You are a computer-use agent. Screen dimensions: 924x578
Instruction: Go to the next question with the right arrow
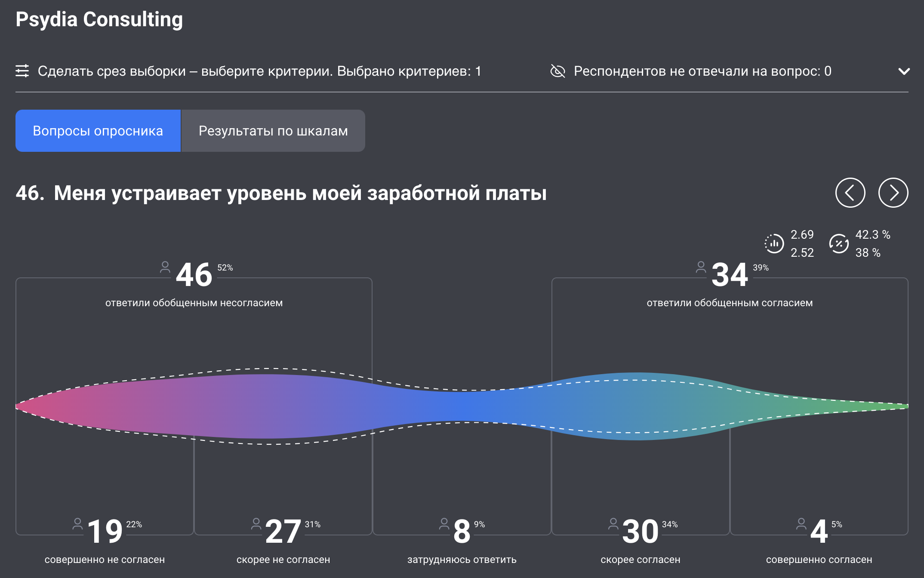pyautogui.click(x=893, y=193)
